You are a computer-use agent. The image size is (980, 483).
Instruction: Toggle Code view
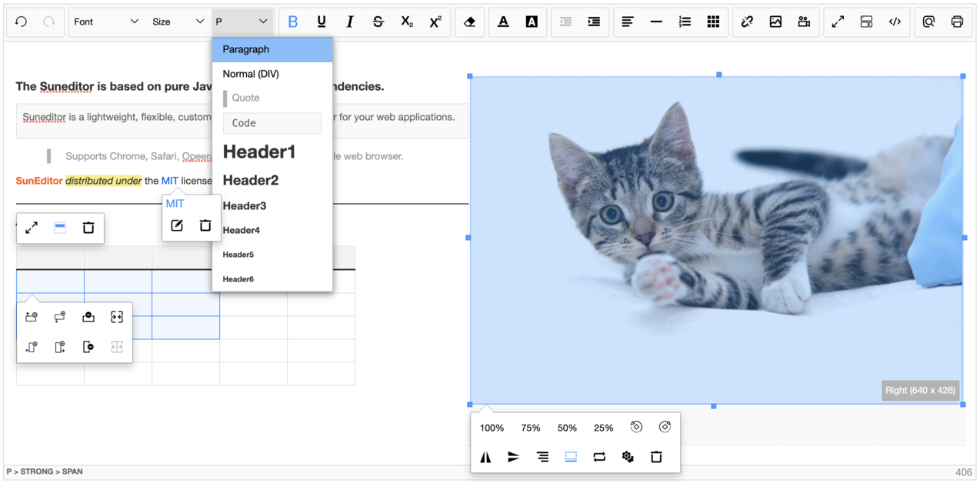coord(895,22)
